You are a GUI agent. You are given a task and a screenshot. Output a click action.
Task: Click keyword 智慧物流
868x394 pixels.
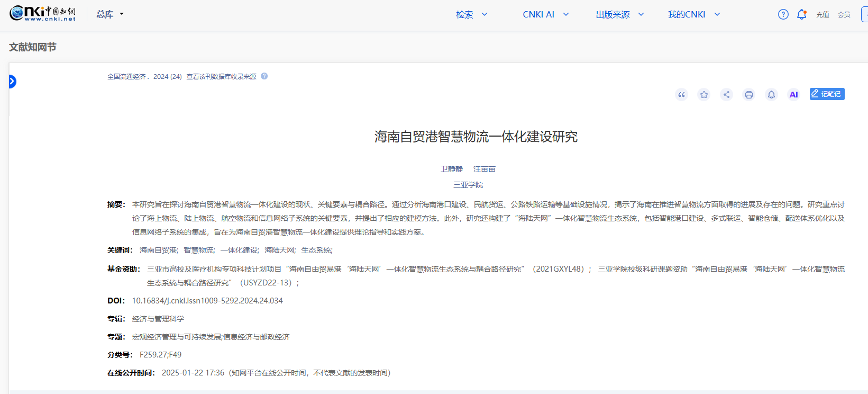coord(199,250)
